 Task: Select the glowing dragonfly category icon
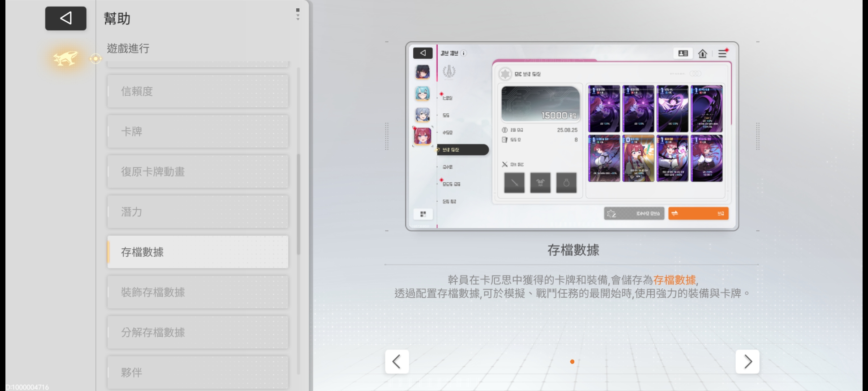pos(65,58)
